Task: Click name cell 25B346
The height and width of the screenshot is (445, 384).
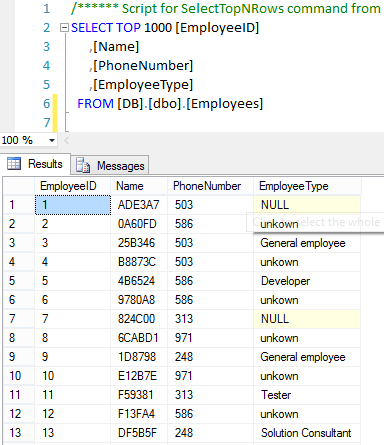Action: pos(139,243)
